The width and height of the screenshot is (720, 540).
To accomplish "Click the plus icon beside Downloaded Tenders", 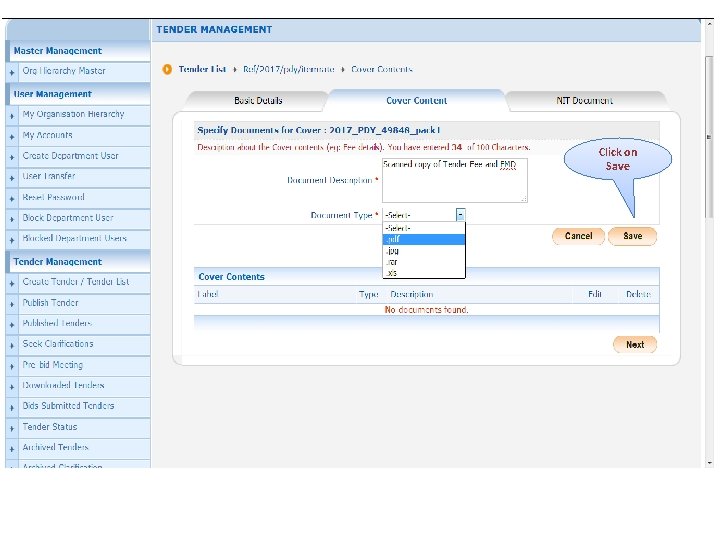I will [12, 387].
